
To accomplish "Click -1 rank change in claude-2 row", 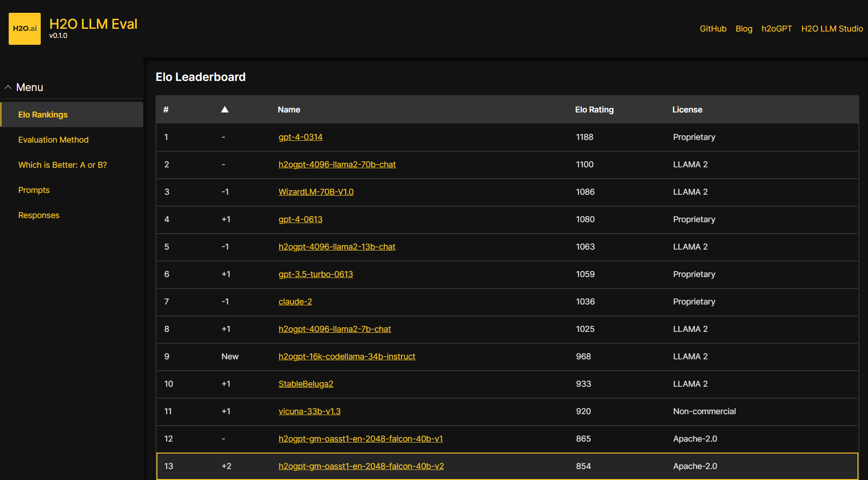I will (225, 302).
